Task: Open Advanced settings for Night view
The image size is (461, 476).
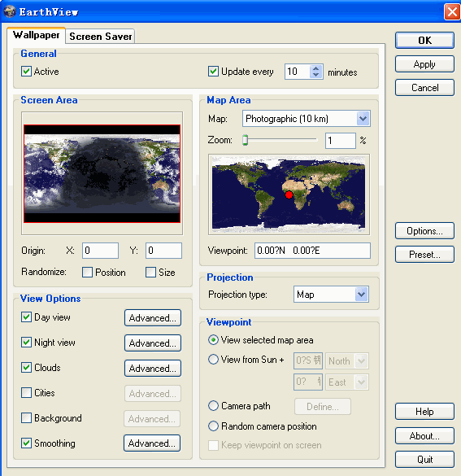Action: click(x=153, y=343)
